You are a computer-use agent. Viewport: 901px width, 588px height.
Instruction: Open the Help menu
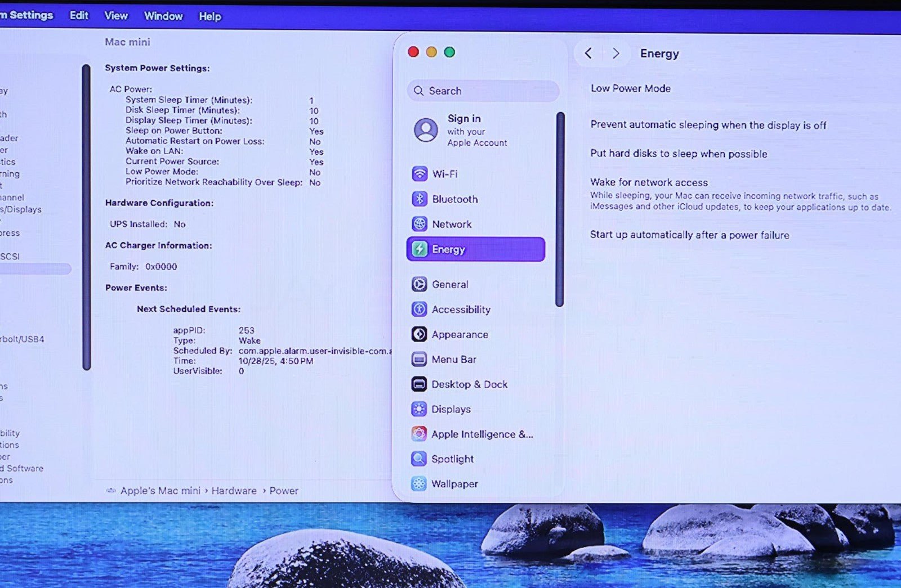click(x=210, y=17)
